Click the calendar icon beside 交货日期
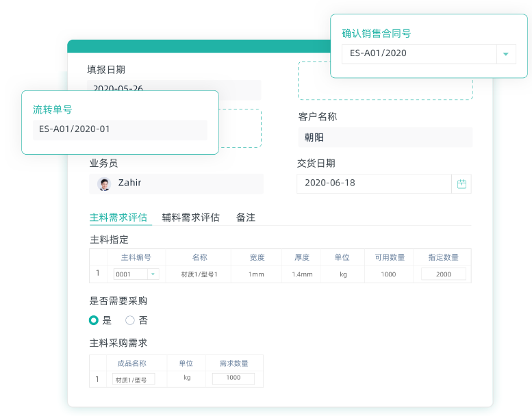The width and height of the screenshot is (532, 416). coord(461,183)
